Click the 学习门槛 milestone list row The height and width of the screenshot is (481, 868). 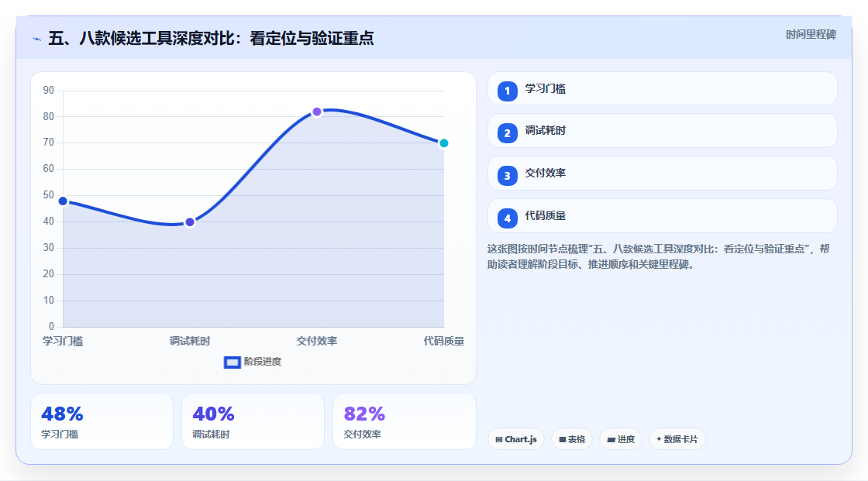(x=662, y=88)
